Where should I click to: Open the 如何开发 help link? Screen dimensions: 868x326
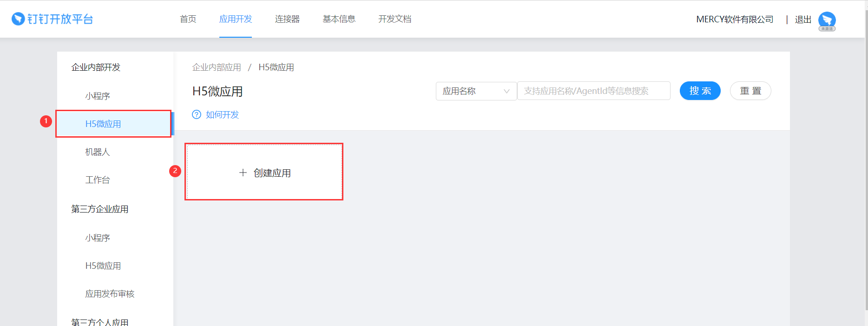[x=222, y=114]
